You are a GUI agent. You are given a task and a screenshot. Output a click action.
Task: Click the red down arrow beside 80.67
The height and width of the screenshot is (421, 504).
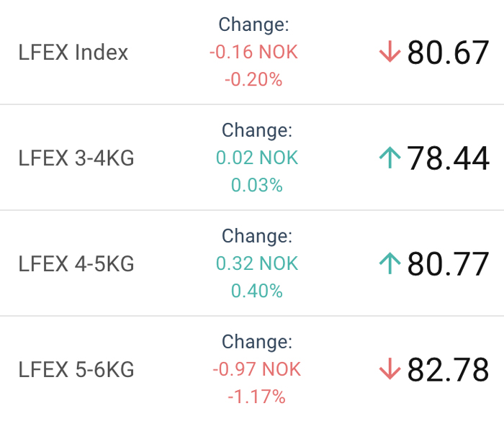[x=390, y=51]
